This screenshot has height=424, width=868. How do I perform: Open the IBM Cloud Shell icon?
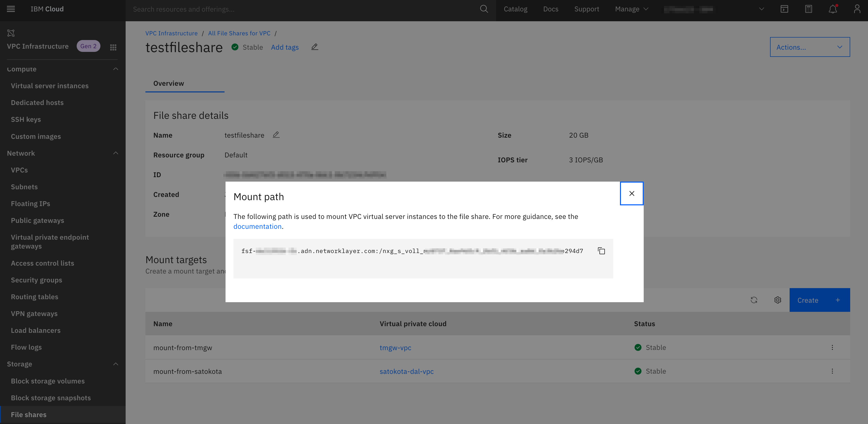[784, 9]
